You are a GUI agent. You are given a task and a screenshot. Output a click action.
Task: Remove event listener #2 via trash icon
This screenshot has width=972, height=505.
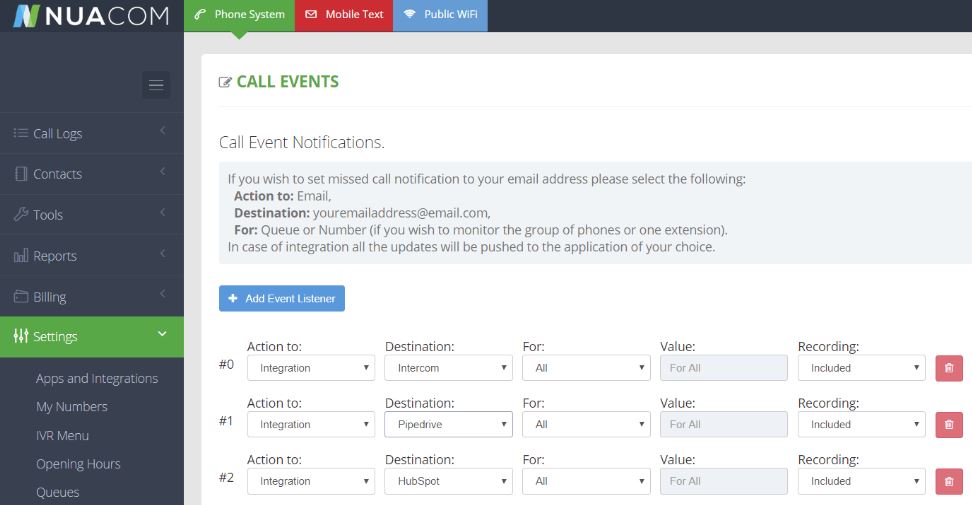point(949,481)
